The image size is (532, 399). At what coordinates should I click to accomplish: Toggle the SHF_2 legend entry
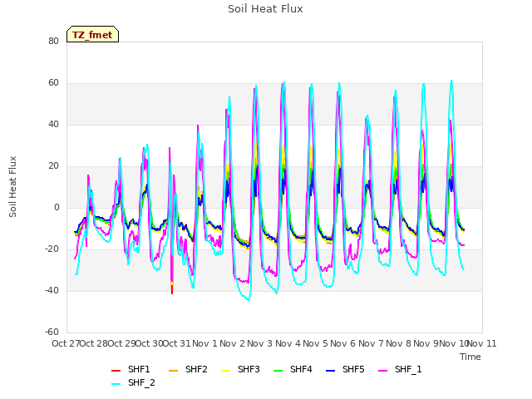(133, 383)
